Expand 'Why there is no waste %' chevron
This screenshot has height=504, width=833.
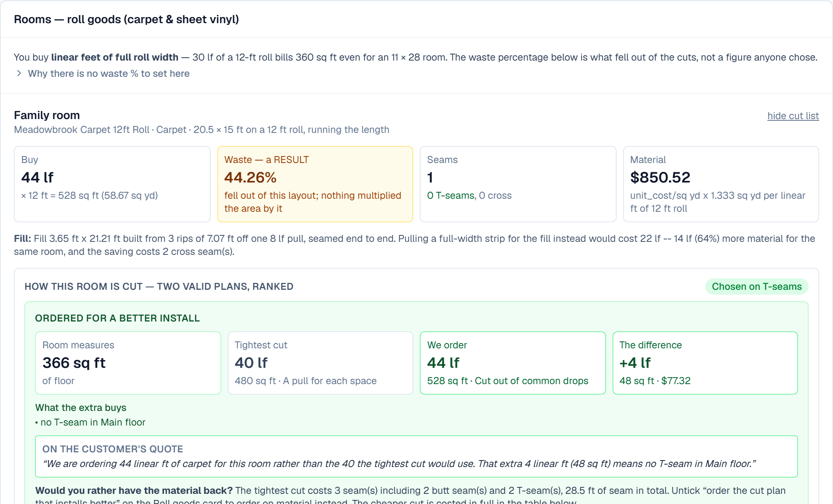(x=19, y=74)
